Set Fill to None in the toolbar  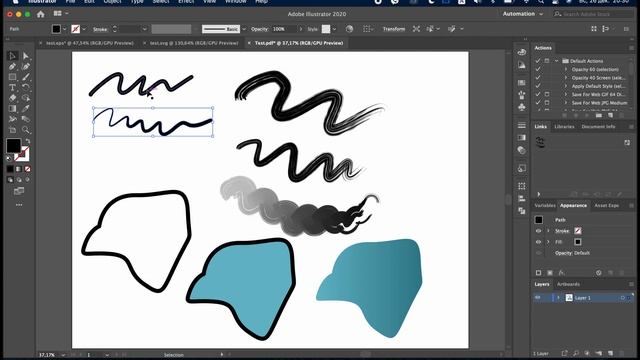coord(28,169)
